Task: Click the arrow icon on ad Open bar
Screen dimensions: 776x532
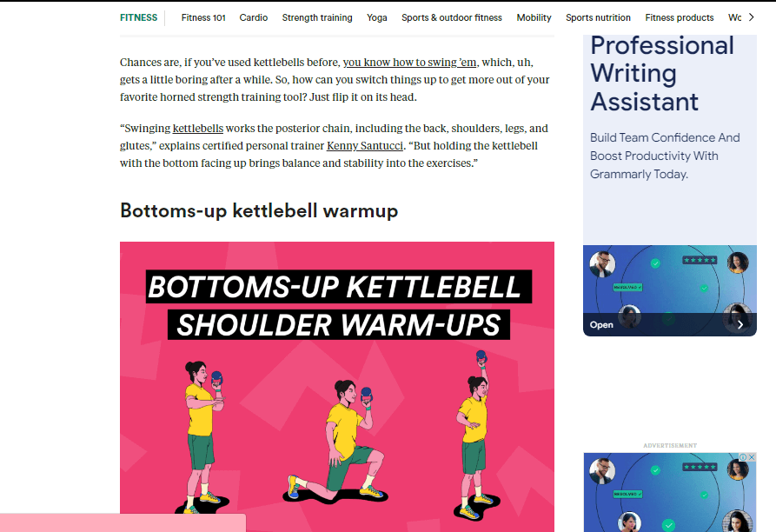Action: [x=740, y=324]
